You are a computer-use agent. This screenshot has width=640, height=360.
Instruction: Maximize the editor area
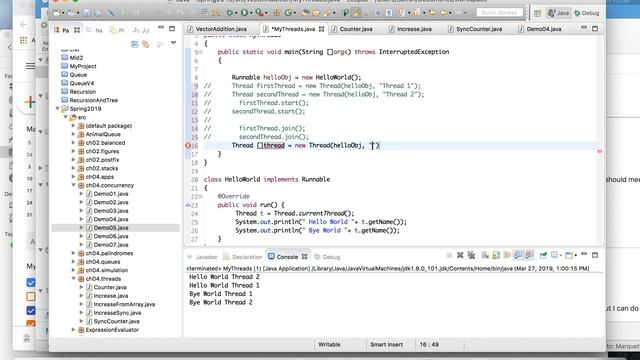pos(595,29)
